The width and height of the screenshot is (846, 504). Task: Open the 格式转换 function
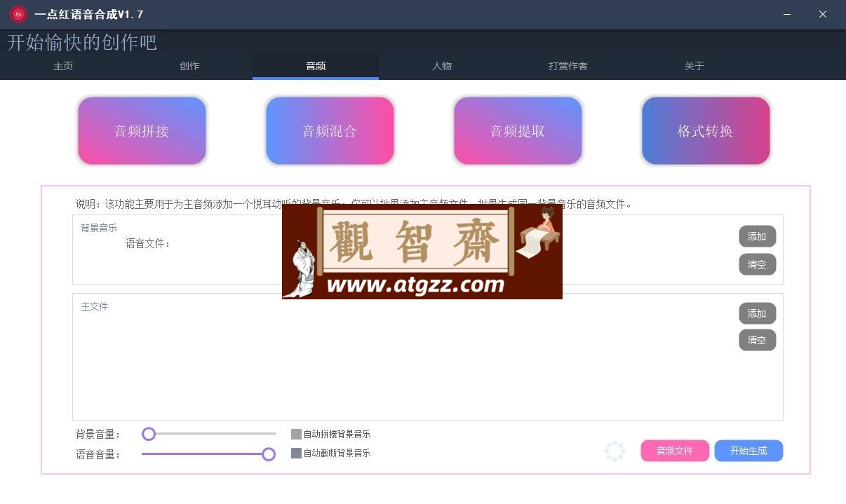[x=706, y=131]
